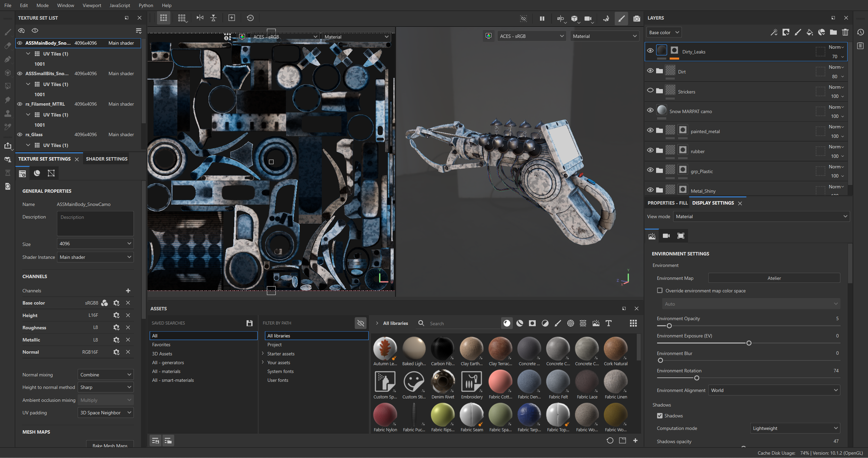The width and height of the screenshot is (868, 458).
Task: Hide the Dirty_Leaks layer
Action: tap(650, 51)
